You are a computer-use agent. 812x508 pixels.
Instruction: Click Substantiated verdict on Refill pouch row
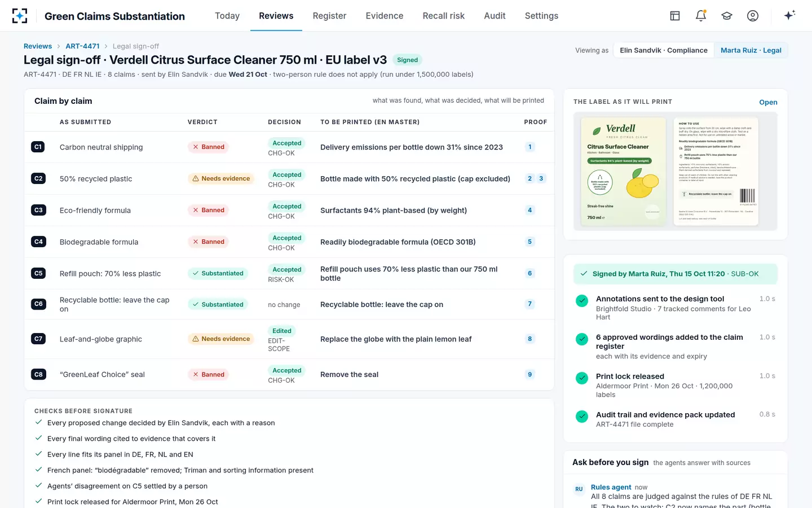click(218, 273)
